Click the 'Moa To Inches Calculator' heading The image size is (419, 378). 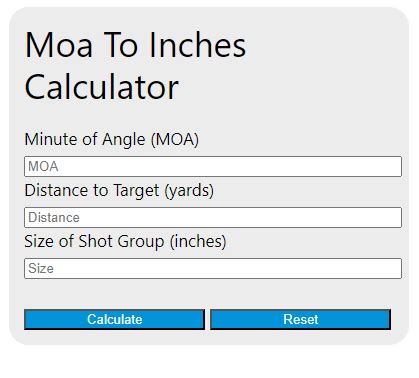pos(135,66)
